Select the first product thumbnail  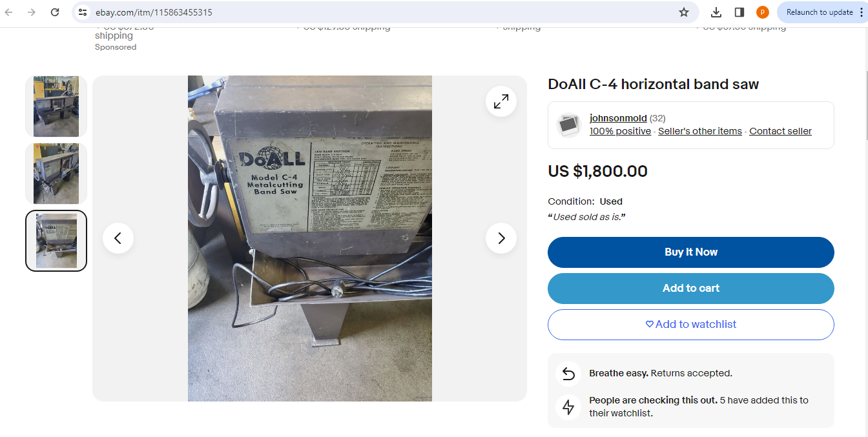click(56, 107)
